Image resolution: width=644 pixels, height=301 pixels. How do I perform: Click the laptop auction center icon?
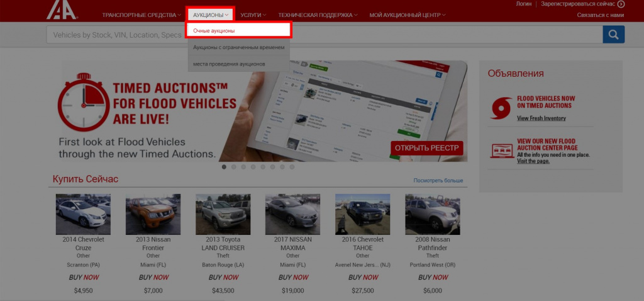tap(502, 150)
